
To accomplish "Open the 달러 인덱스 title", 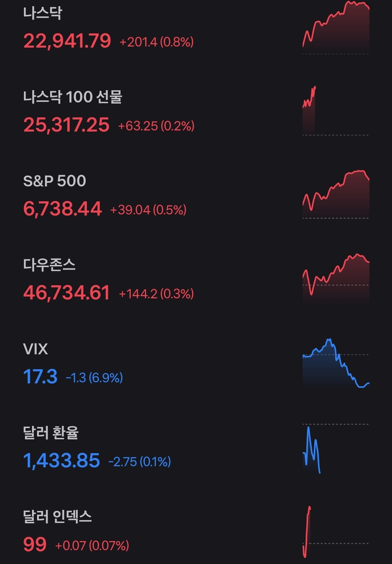I will [x=57, y=516].
